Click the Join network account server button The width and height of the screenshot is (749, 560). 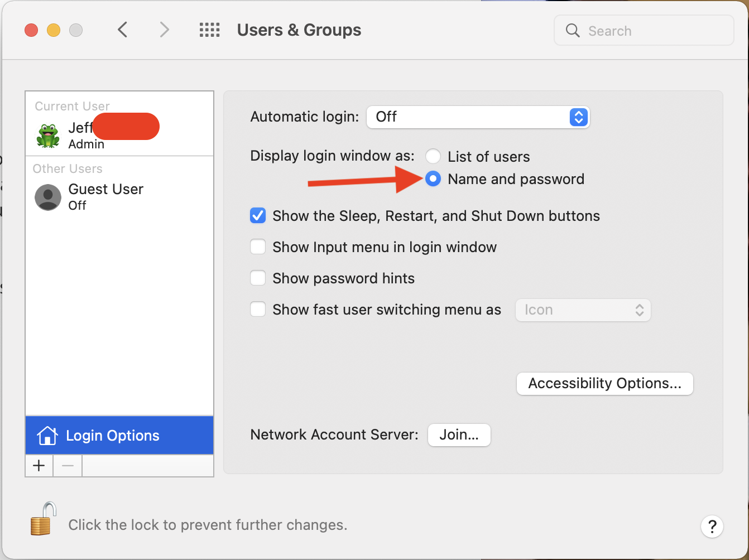459,435
